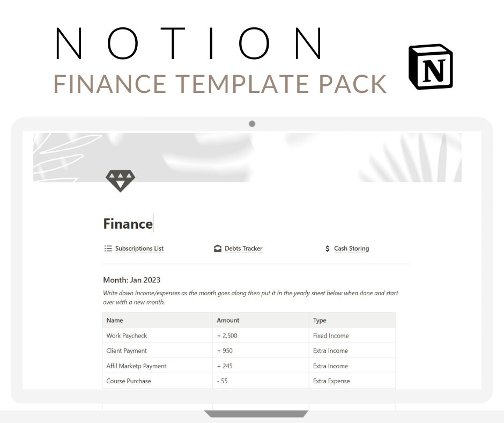Click the Month: Jan 2023 heading
Image resolution: width=504 pixels, height=423 pixels.
point(131,280)
